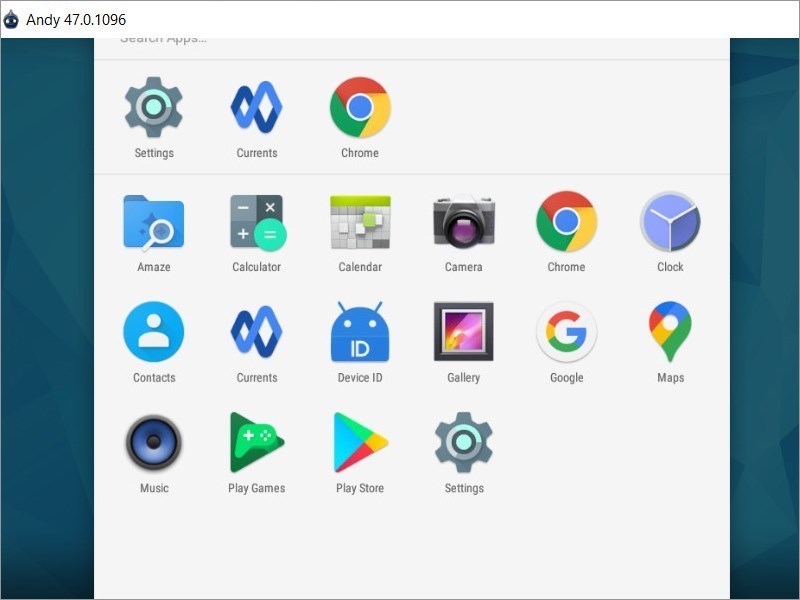800x600 pixels.
Task: Open the Contacts app
Action: [153, 333]
